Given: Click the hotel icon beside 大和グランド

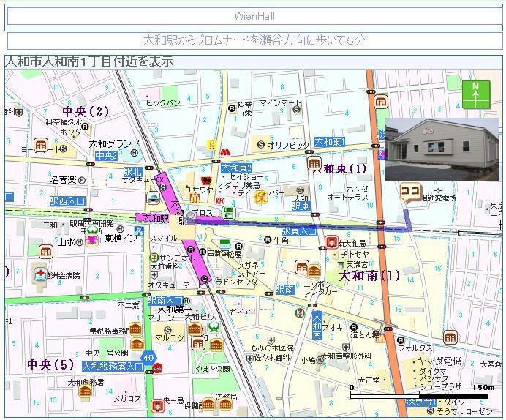Looking at the screenshot, I should click(x=135, y=154).
